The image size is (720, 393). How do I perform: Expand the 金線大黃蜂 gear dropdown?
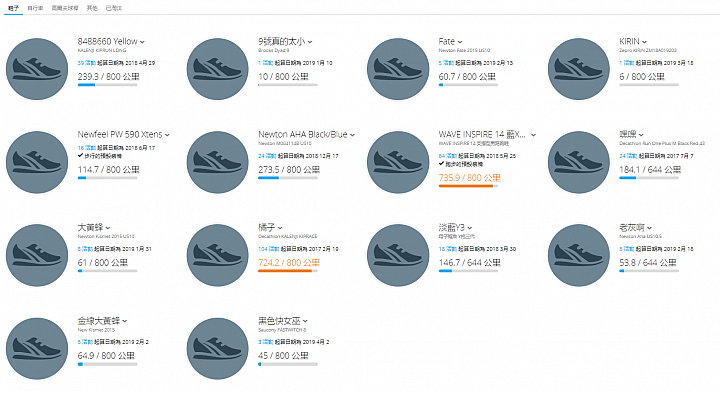coord(125,321)
